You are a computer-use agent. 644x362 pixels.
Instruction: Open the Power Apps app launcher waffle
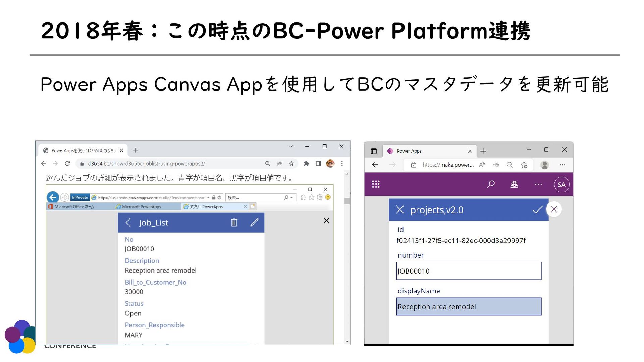click(x=376, y=184)
